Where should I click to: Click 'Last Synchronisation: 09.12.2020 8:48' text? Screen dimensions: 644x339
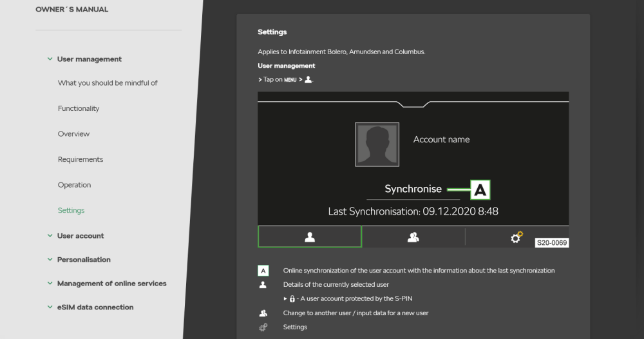point(413,211)
